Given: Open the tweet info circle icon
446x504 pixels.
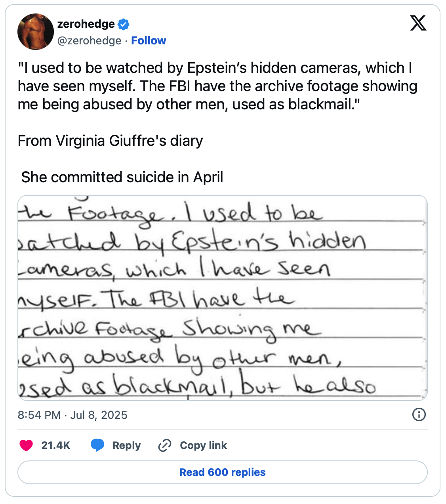Looking at the screenshot, I should click(x=419, y=414).
